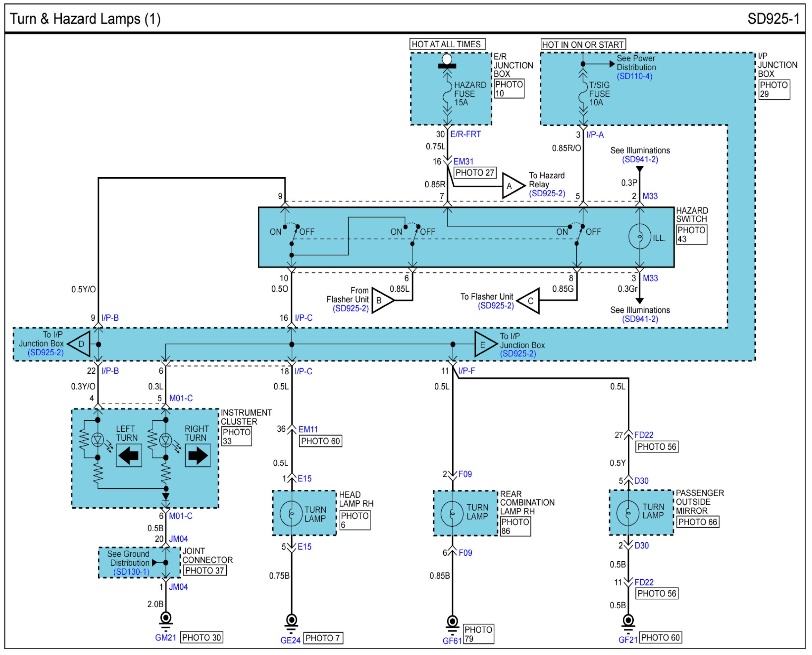This screenshot has height=655, width=812.
Task: Click triangle connector A to Hazard Relay
Action: (x=512, y=186)
